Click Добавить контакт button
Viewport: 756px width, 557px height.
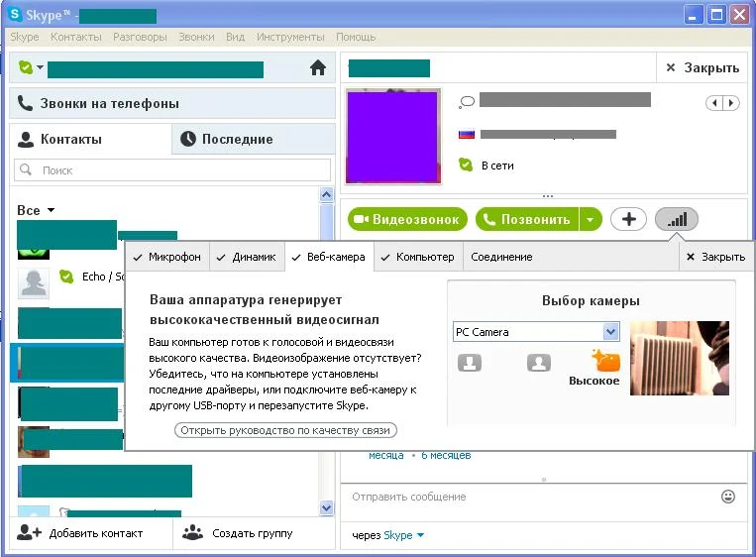[x=90, y=533]
